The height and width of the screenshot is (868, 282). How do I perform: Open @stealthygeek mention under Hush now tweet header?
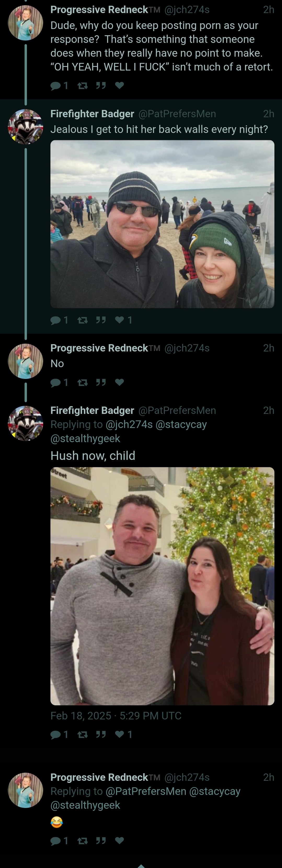(85, 438)
